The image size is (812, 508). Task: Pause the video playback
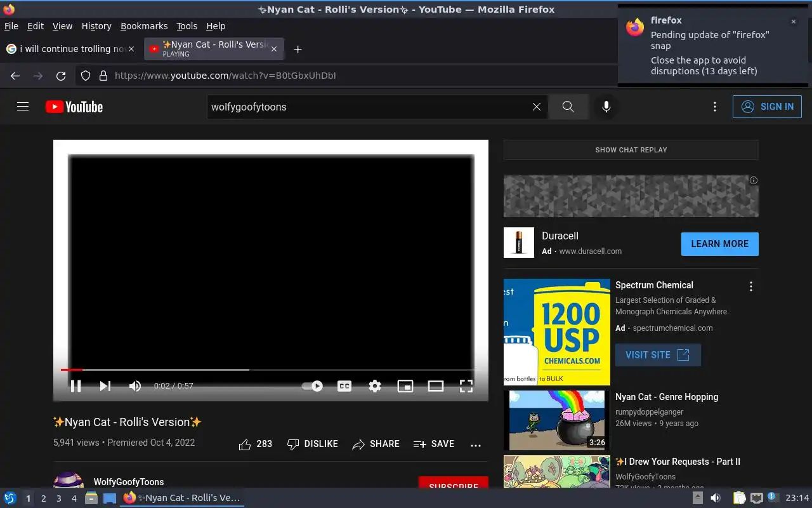point(75,386)
